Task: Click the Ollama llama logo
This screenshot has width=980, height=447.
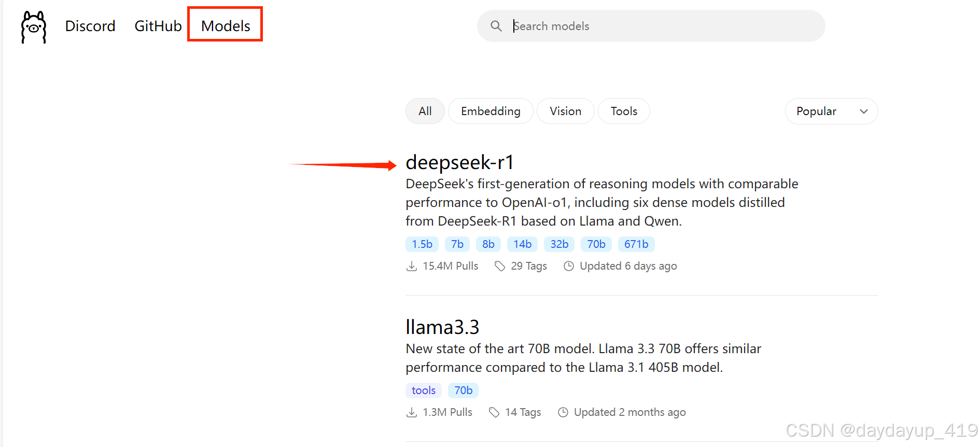Action: (34, 27)
